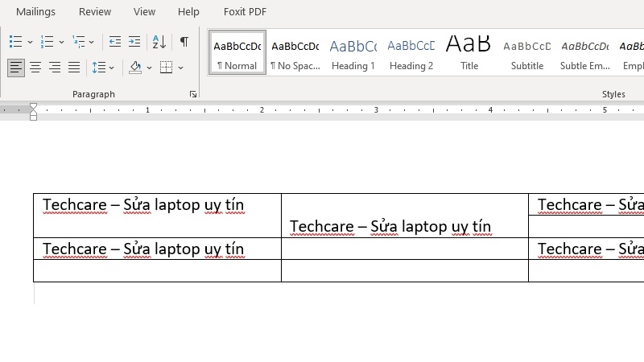Toggle Center paragraph alignment

35,68
